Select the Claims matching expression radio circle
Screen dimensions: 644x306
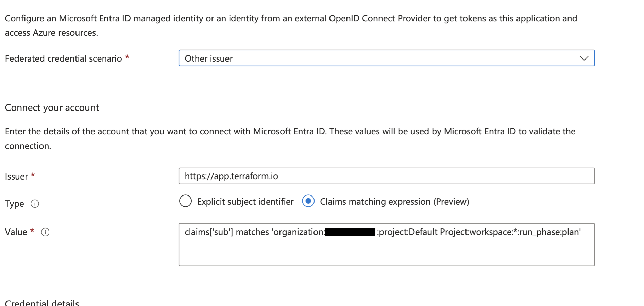308,201
